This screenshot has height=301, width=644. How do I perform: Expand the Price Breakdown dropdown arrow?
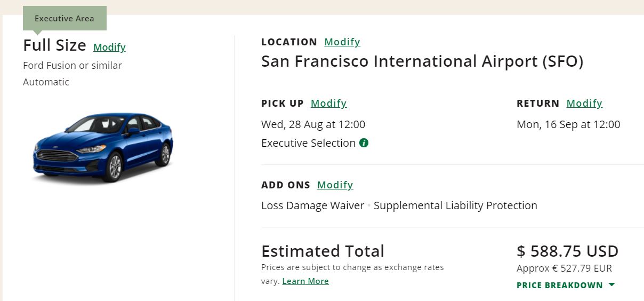611,285
